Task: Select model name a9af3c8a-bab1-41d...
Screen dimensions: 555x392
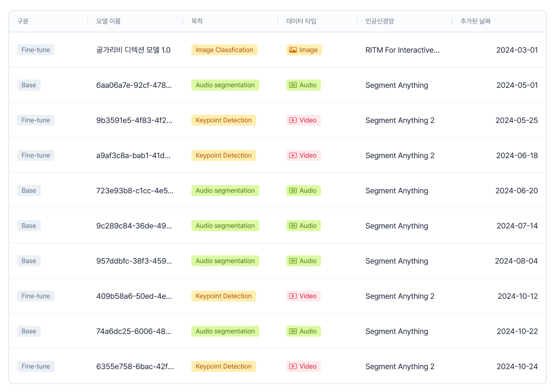Action: click(x=133, y=155)
